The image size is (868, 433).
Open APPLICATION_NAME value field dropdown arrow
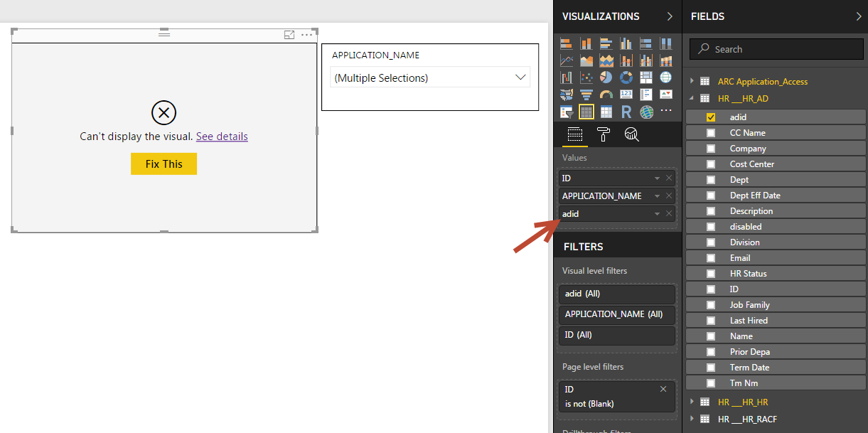(x=658, y=196)
